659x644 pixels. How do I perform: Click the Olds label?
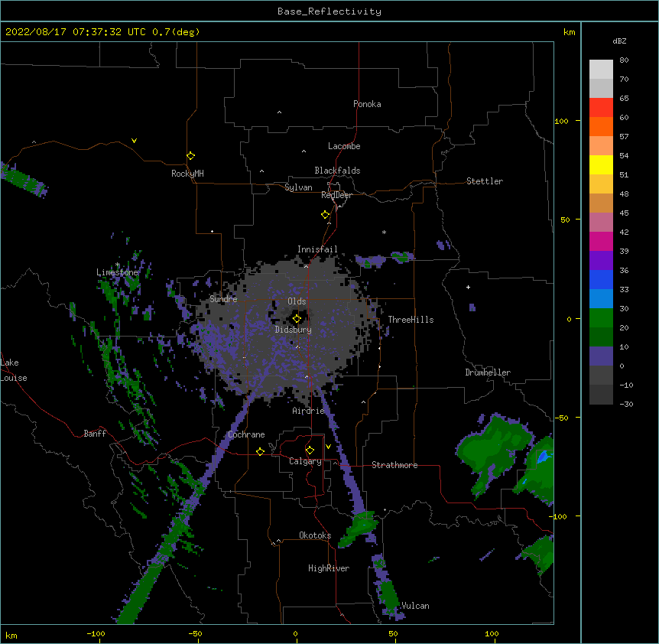click(297, 301)
